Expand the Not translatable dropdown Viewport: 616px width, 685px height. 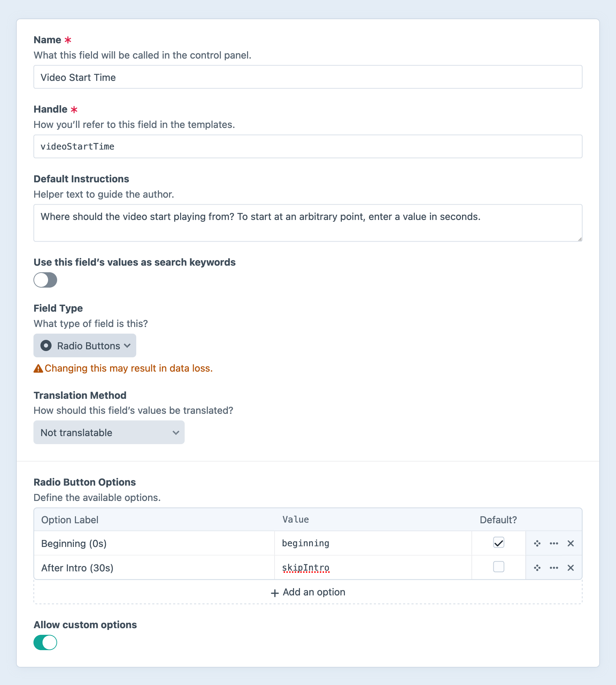109,432
